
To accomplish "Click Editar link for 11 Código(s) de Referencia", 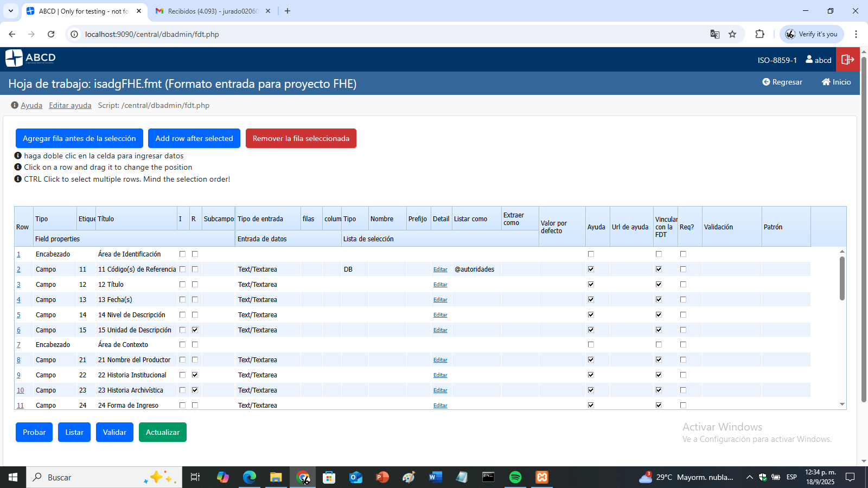I will pyautogui.click(x=440, y=269).
